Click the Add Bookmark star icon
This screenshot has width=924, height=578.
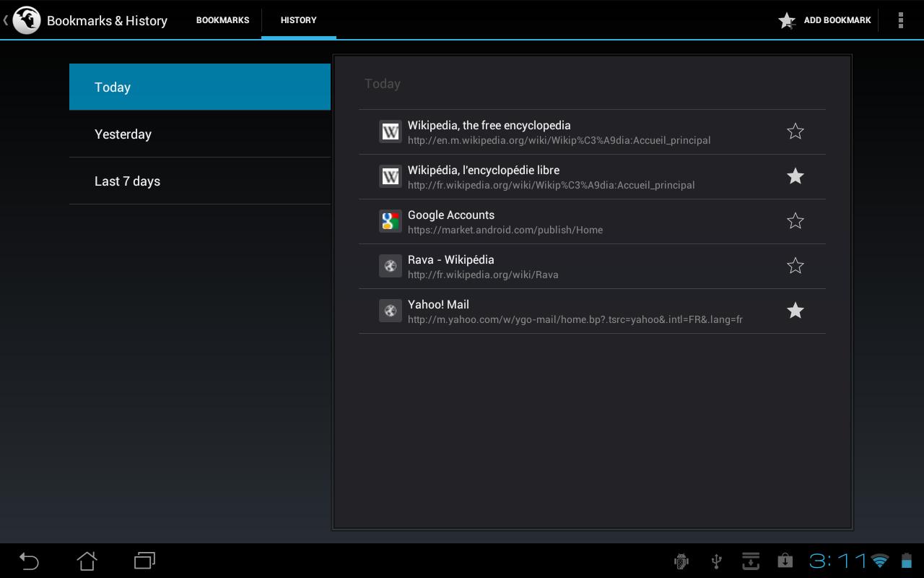(x=786, y=20)
